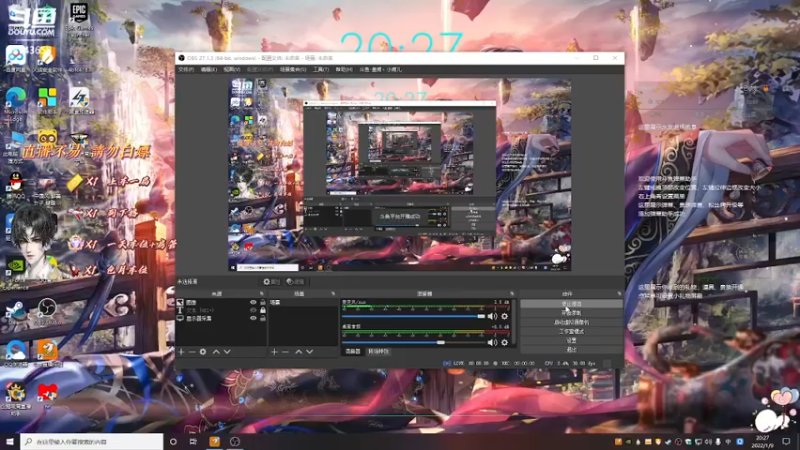
Task: Mute the desktop audio speaker icon
Action: coord(492,342)
